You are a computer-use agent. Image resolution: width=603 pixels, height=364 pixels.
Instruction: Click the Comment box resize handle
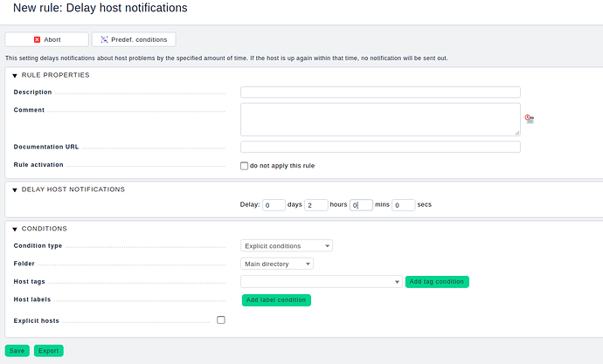(517, 133)
